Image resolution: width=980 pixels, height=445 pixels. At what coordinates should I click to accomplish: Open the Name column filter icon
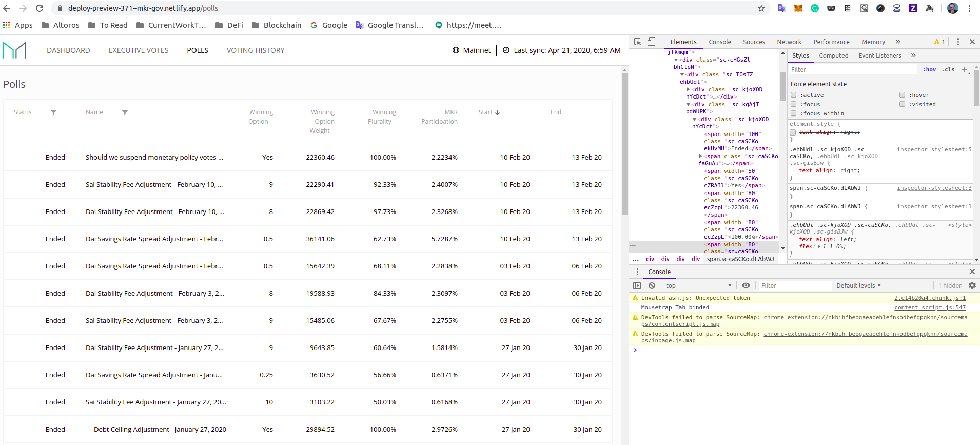pyautogui.click(x=125, y=112)
